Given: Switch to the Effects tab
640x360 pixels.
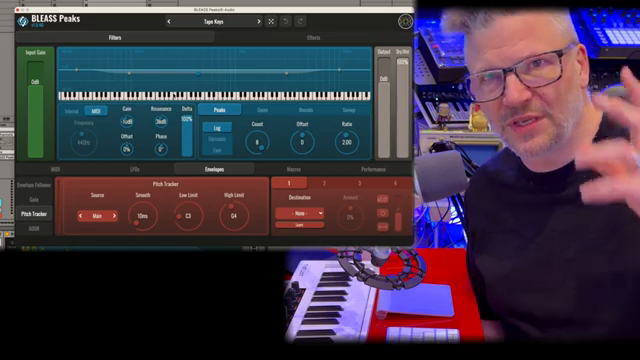Looking at the screenshot, I should 313,38.
